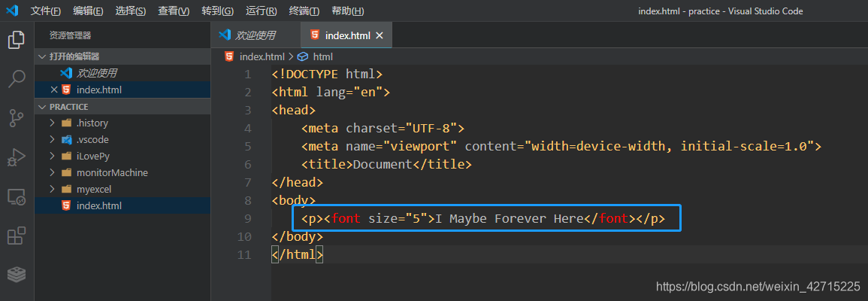
Task: Click index.html in the breadcrumb
Action: 262,56
